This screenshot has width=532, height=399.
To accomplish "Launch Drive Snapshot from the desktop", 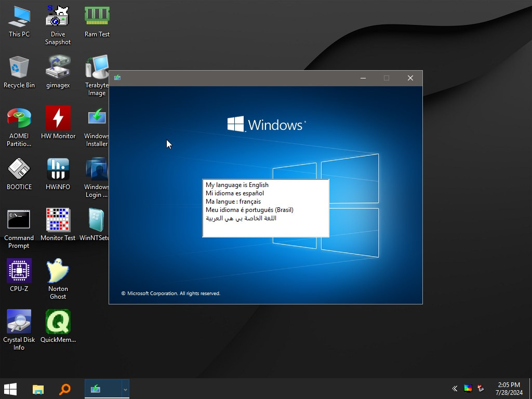I will (x=58, y=25).
